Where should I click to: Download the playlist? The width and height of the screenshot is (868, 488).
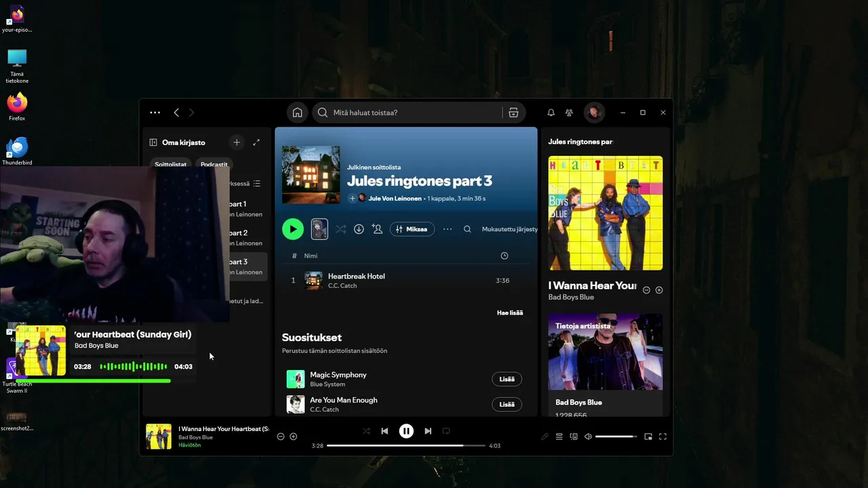[359, 229]
